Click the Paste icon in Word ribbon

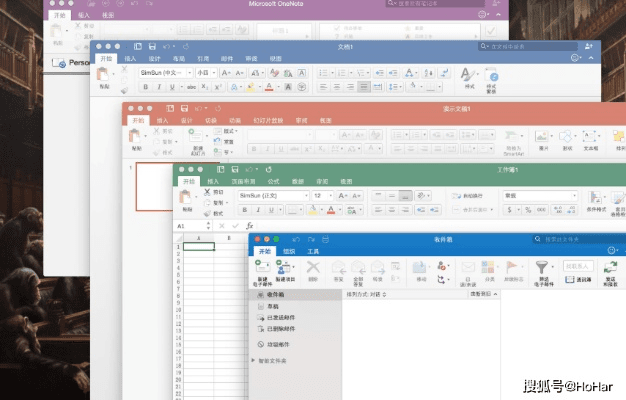[105, 75]
